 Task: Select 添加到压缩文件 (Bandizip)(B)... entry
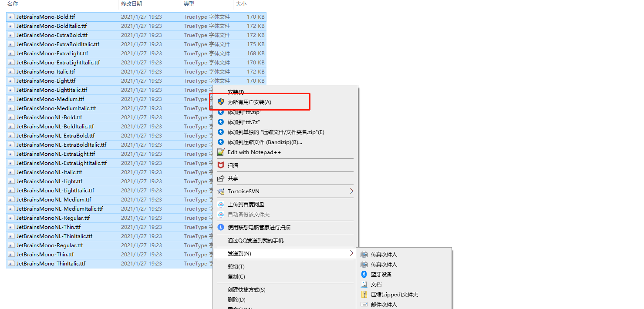[265, 142]
